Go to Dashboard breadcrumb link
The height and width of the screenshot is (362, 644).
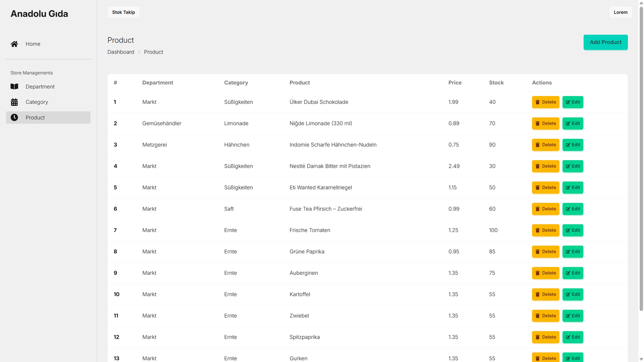121,52
